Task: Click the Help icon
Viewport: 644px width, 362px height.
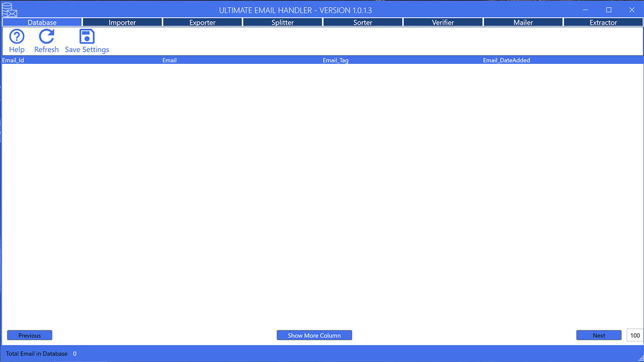Action: 17,40
